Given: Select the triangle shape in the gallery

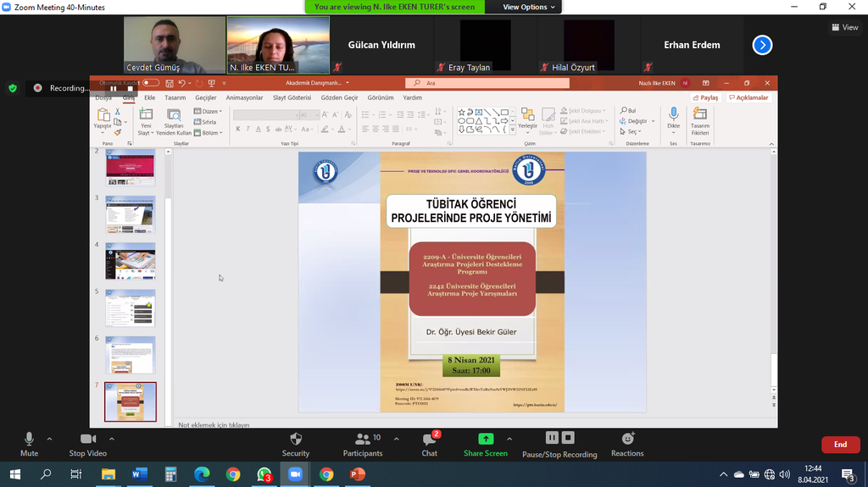Looking at the screenshot, I should 478,120.
